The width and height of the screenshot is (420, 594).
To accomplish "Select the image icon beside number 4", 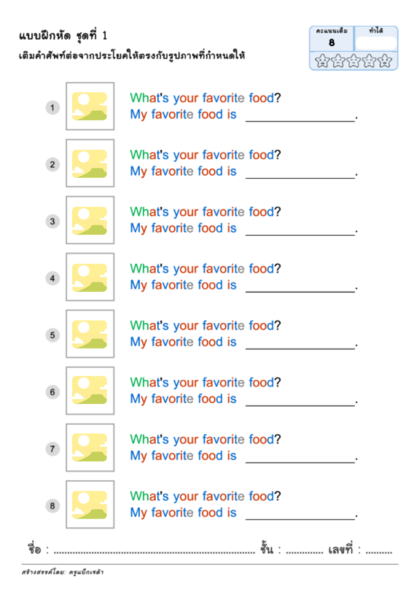I will coord(90,277).
